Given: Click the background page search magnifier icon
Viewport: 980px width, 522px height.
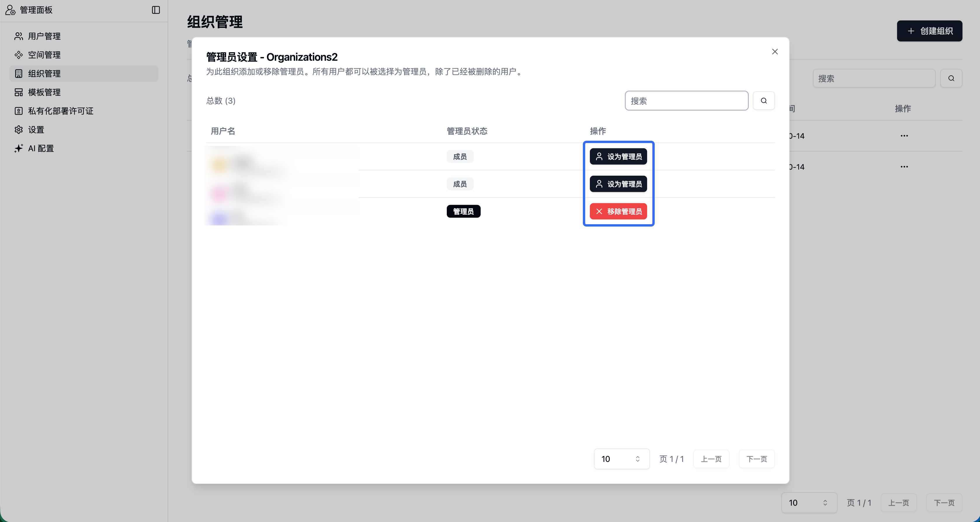Looking at the screenshot, I should (951, 78).
